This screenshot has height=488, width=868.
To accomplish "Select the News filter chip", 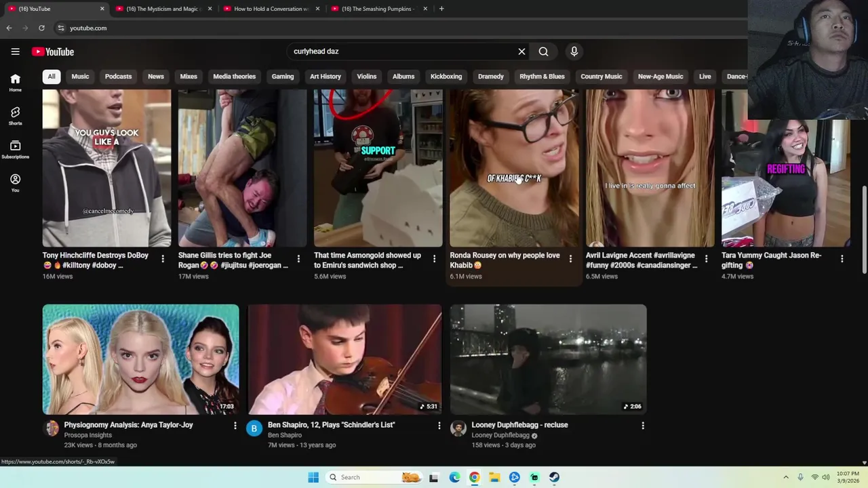I will (x=156, y=77).
